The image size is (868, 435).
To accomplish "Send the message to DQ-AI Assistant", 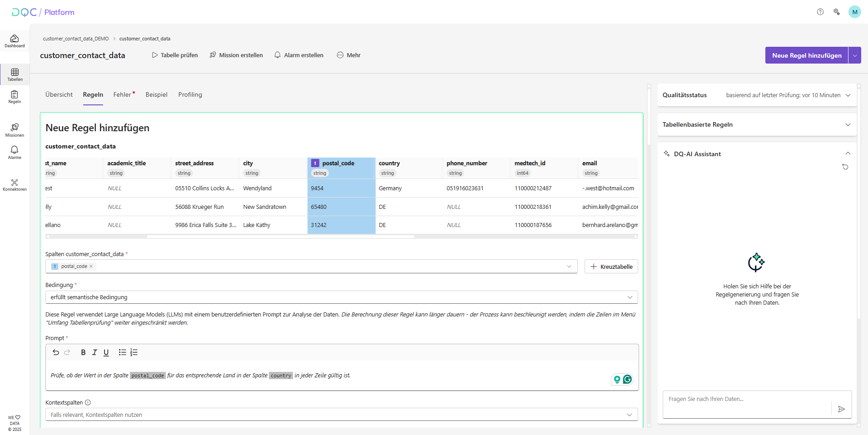I will click(841, 409).
